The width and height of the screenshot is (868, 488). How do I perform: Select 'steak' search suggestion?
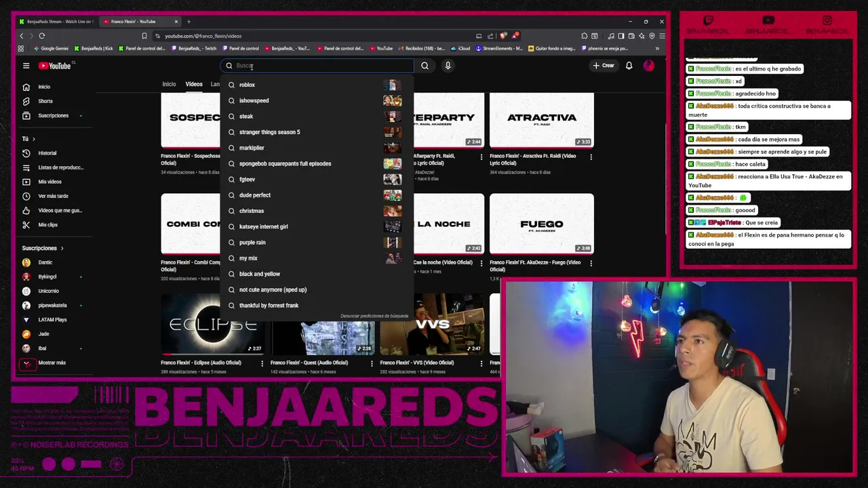click(317, 117)
